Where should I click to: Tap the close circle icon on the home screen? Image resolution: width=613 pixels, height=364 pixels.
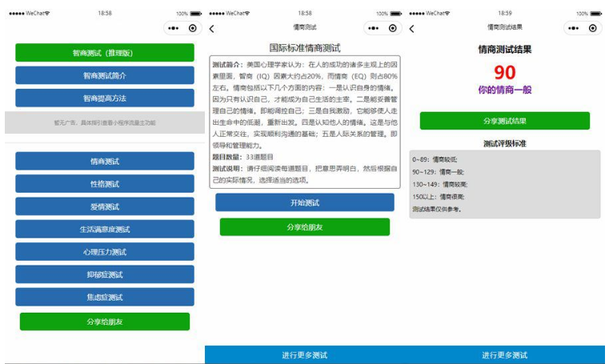[x=193, y=28]
